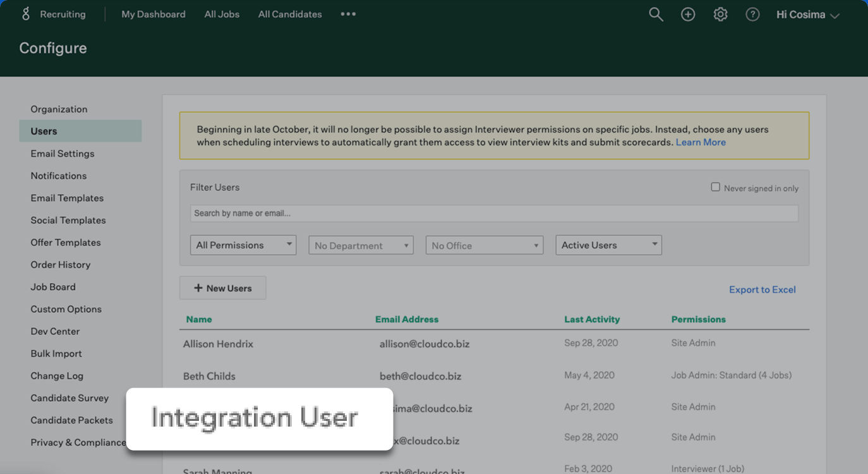Screen dimensions: 868x474
Task: Click the New Users button
Action: coord(222,288)
